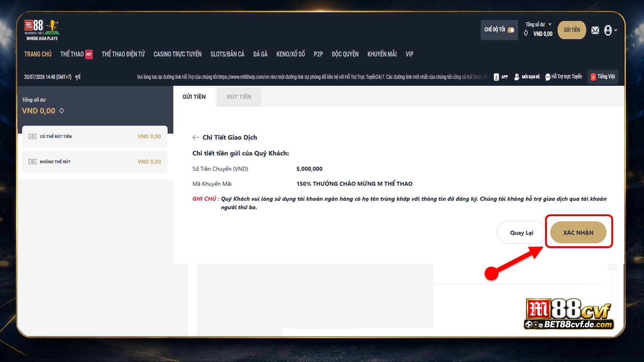The width and height of the screenshot is (644, 362).
Task: Click the header GỬI TIỀN button
Action: coord(572,30)
